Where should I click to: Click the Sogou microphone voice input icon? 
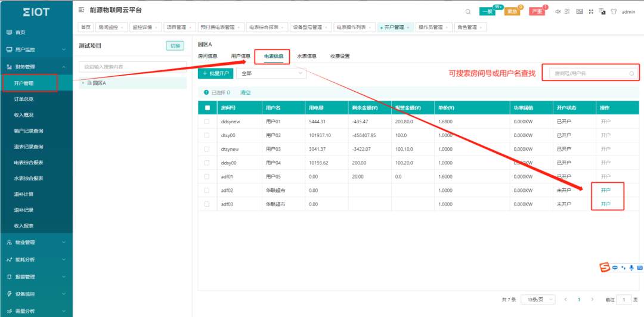click(631, 268)
